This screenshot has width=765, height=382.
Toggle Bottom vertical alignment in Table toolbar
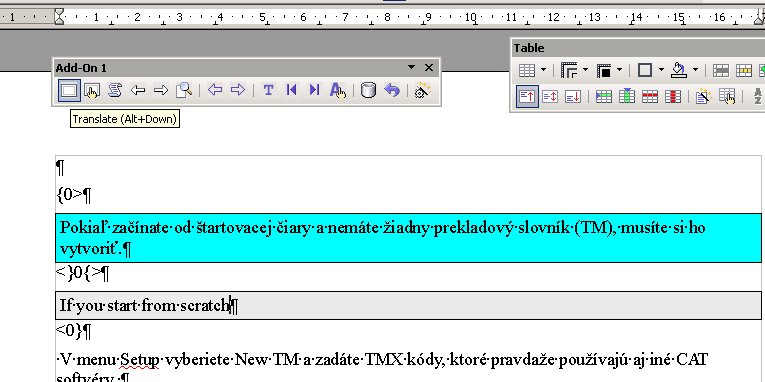click(x=573, y=97)
